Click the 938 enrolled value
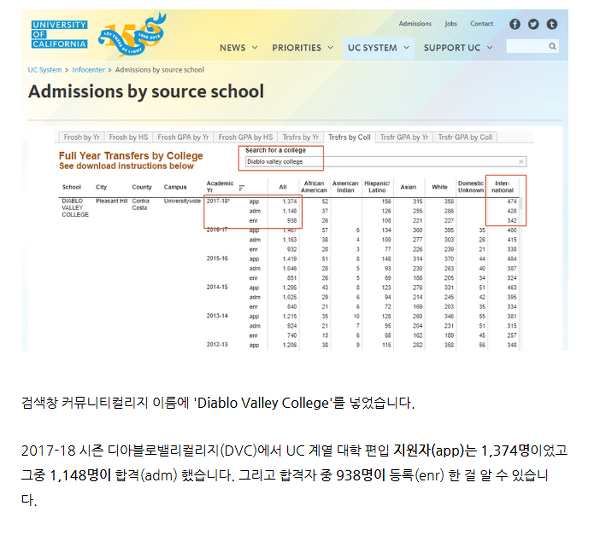The image size is (600, 535). pyautogui.click(x=292, y=220)
